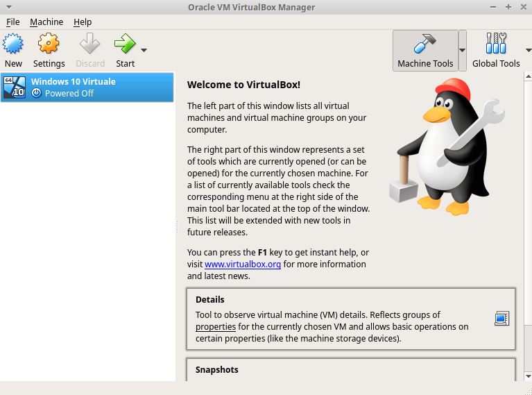Open the File menu

pyautogui.click(x=13, y=22)
